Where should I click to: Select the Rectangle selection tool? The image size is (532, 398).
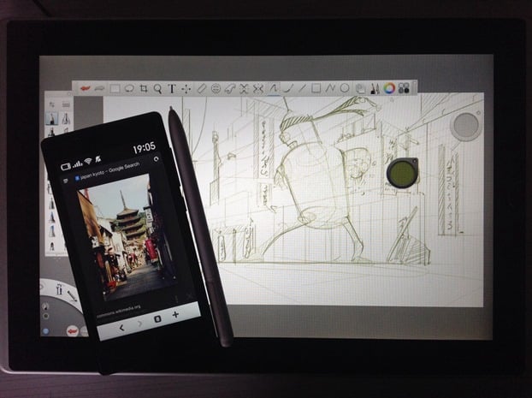115,89
